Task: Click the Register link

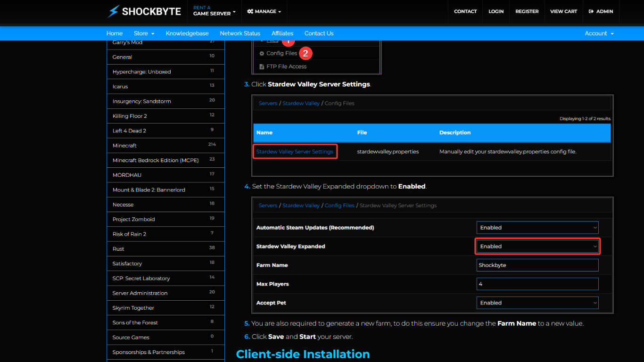Action: pos(527,11)
